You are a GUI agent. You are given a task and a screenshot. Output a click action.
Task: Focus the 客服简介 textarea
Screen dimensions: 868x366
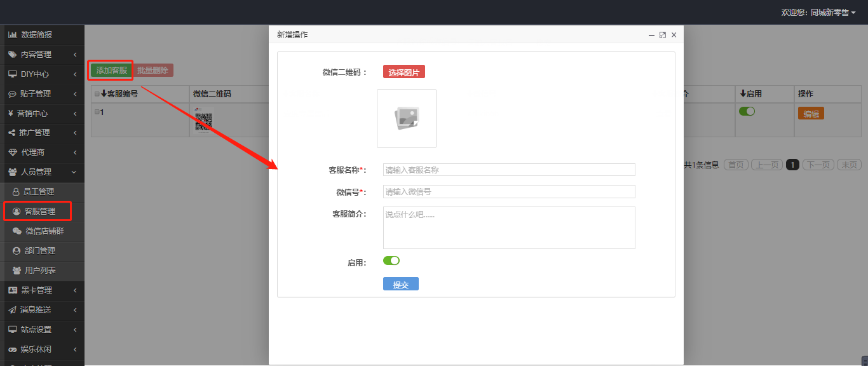click(x=509, y=227)
